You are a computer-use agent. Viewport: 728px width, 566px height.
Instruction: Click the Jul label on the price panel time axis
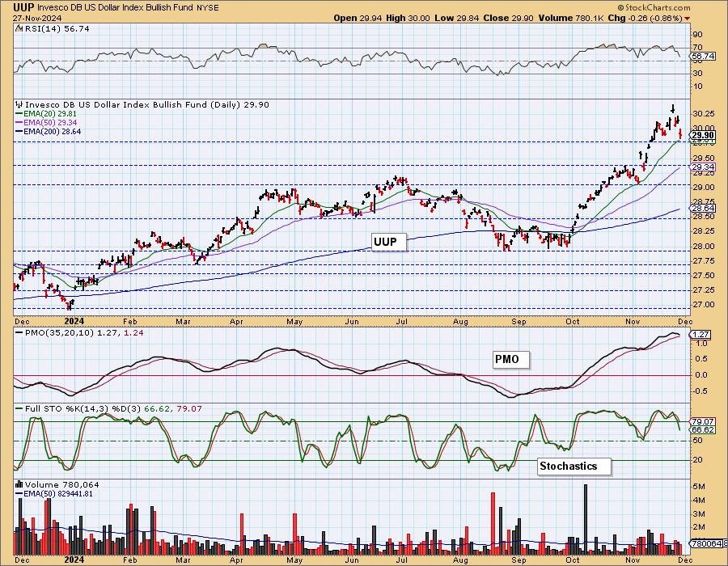401,322
